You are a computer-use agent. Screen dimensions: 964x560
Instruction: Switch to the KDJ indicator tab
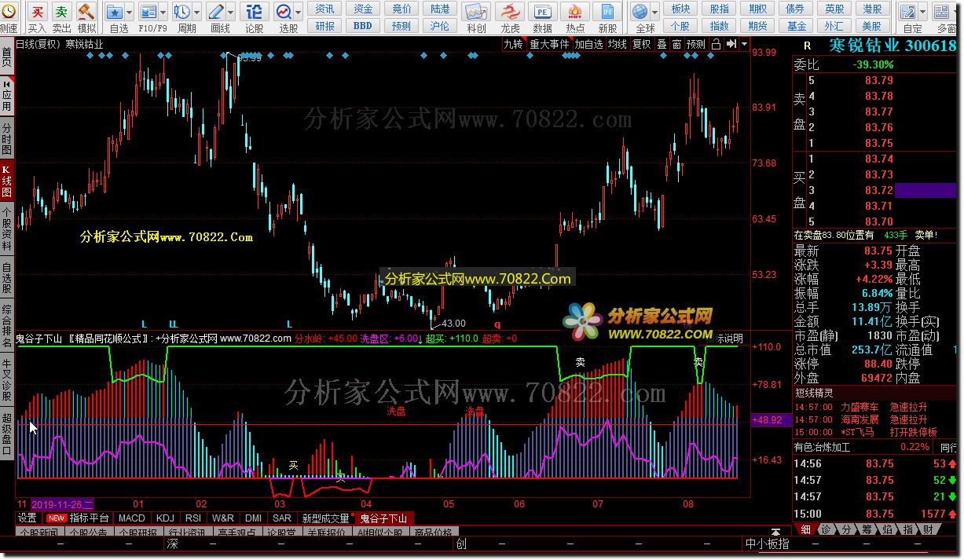point(165,518)
